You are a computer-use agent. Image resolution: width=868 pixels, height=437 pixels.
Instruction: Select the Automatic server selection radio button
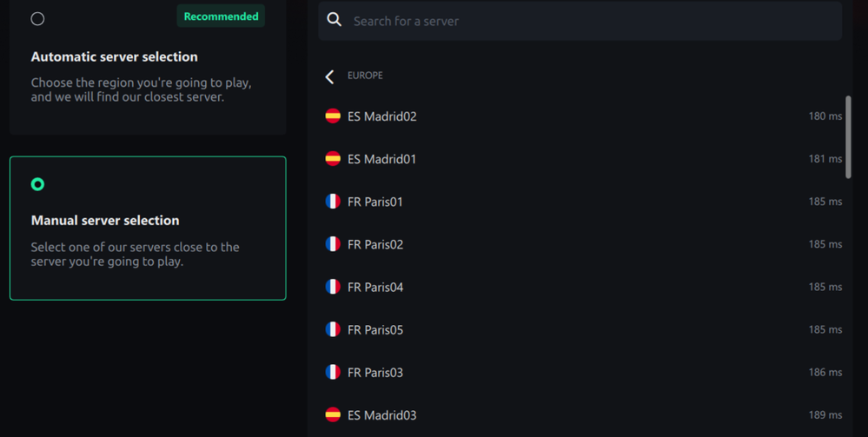(37, 18)
